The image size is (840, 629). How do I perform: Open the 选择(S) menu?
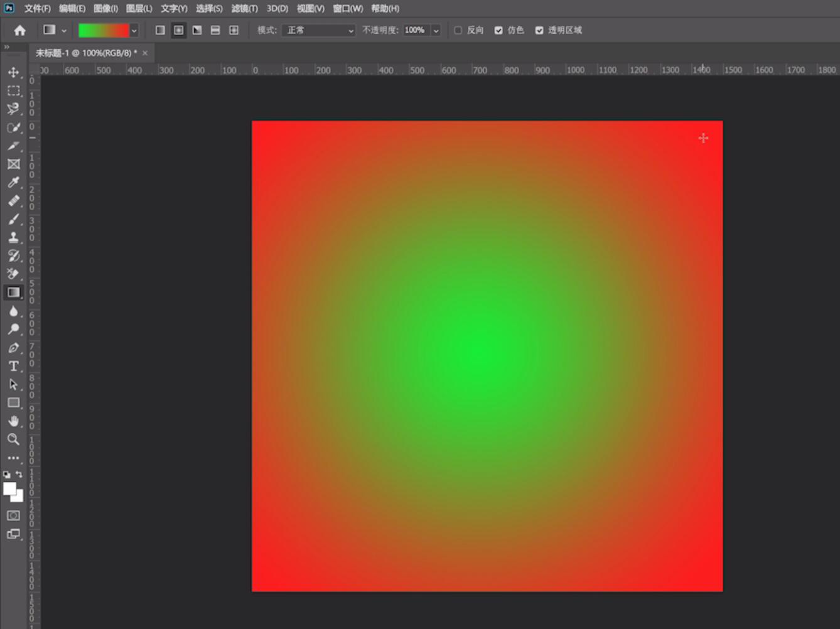pos(209,8)
